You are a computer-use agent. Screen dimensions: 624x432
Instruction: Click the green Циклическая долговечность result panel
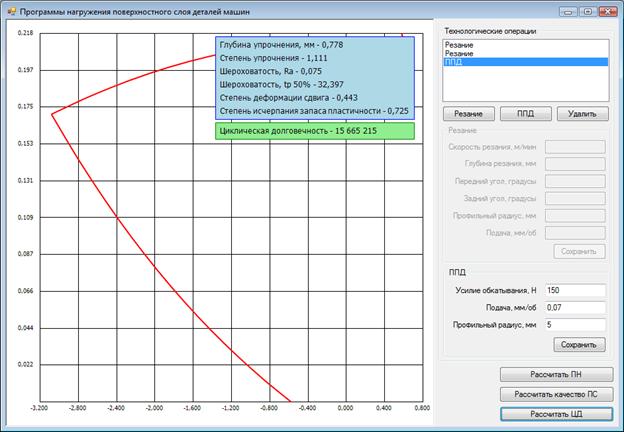point(315,131)
